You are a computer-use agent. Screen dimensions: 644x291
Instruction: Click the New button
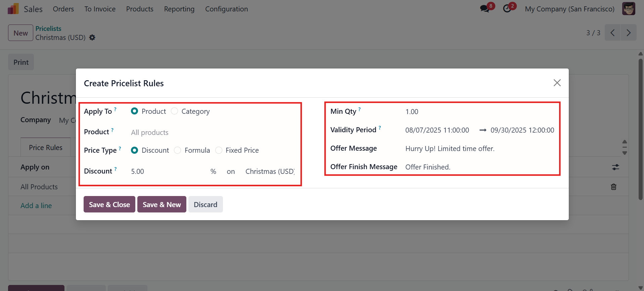coord(21,33)
